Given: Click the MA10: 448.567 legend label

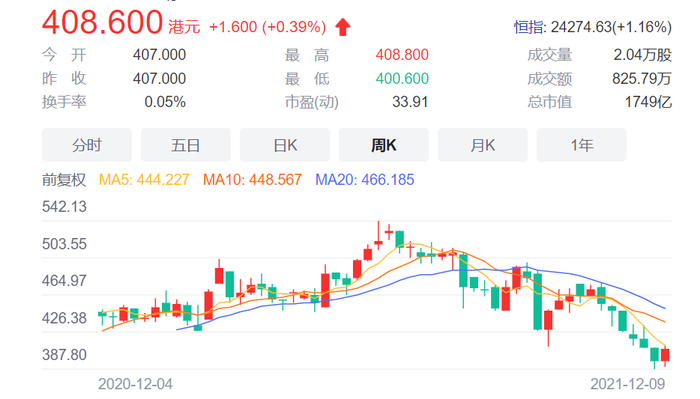Looking at the screenshot, I should 252,180.
